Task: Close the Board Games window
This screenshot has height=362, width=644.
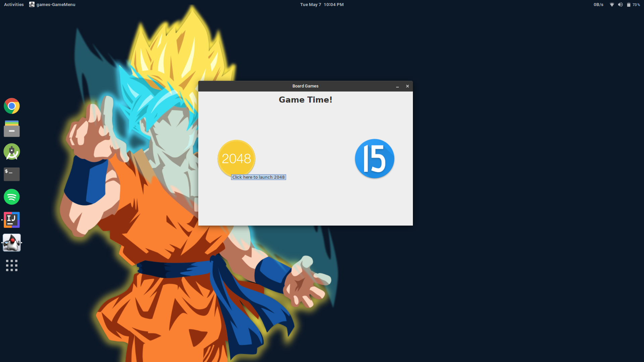Action: click(408, 86)
